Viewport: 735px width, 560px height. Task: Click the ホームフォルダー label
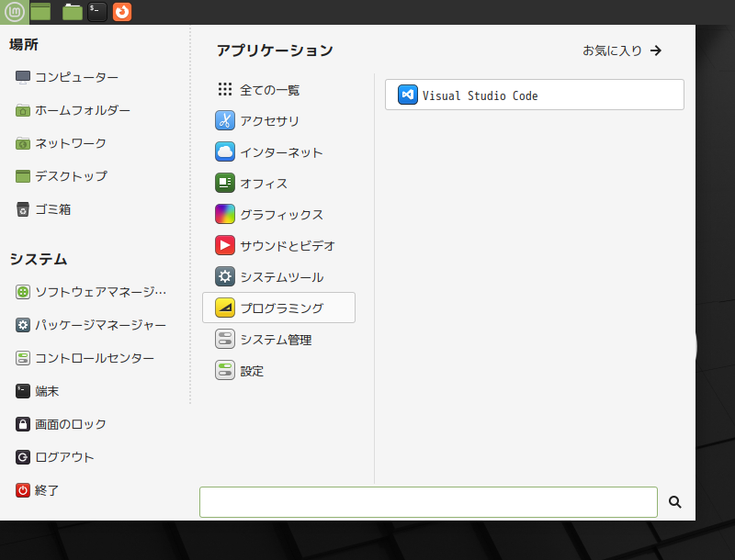83,110
